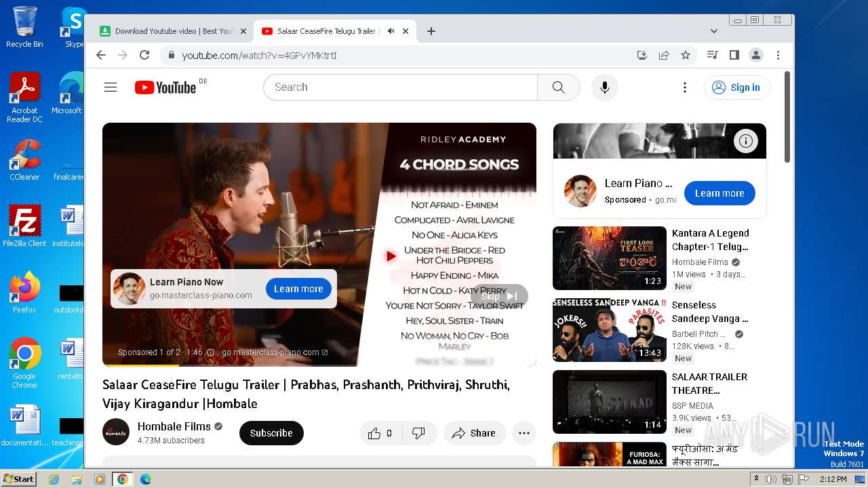Viewport: 868px width, 488px height.
Task: Open Senseless Sandeep Vanga video thumbnail
Action: [x=610, y=330]
